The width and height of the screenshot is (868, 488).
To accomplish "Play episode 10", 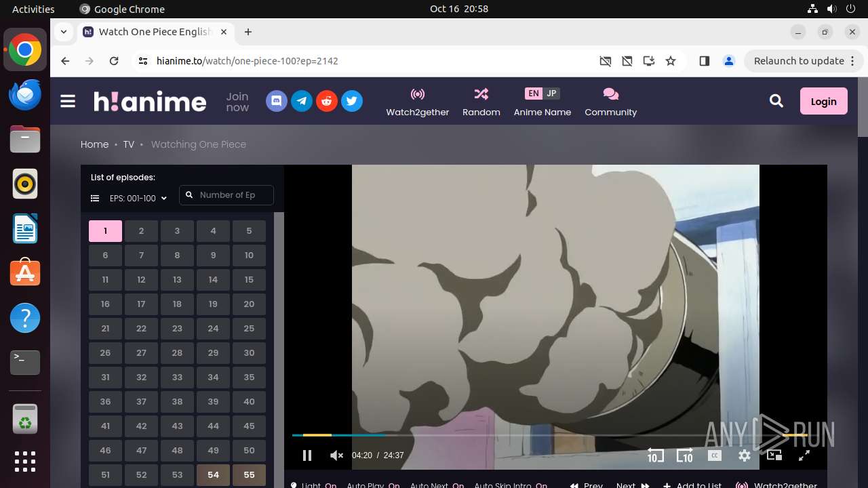I will pos(249,256).
